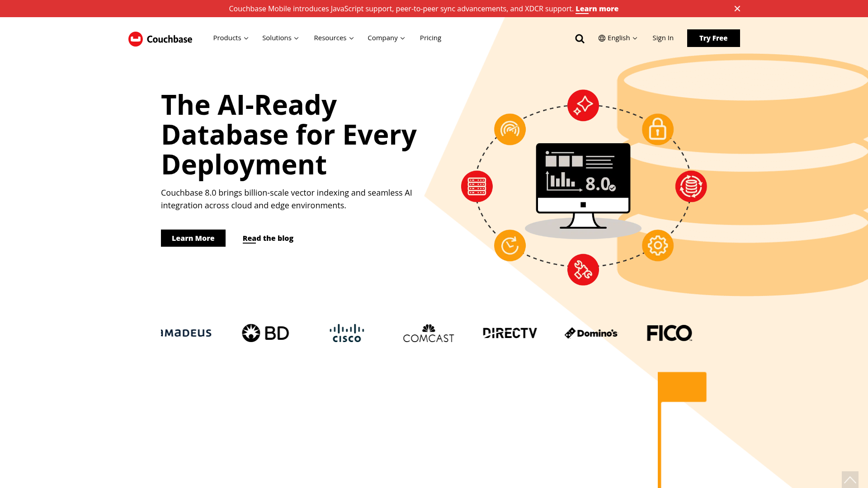868x488 pixels.
Task: Click the Try Free button
Action: tap(713, 38)
